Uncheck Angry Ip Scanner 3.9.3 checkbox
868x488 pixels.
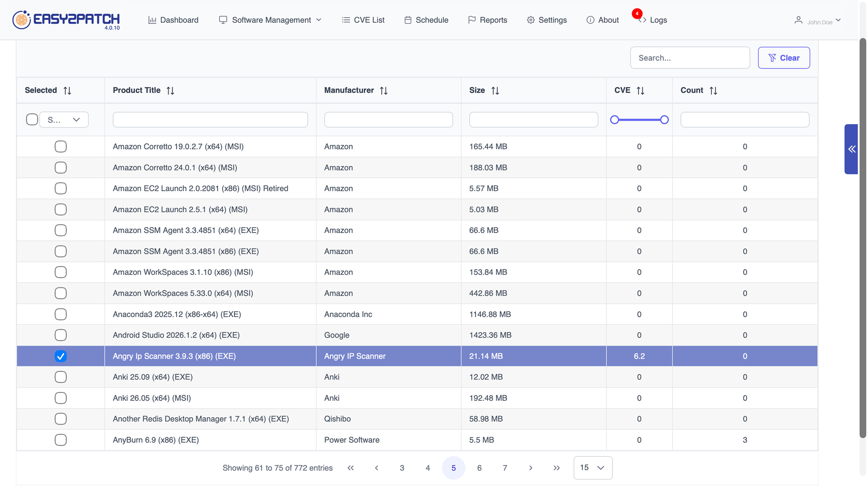click(61, 356)
